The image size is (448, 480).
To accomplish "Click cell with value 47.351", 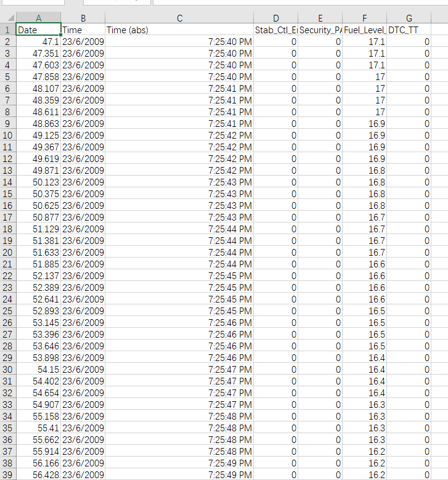I will 38,53.
